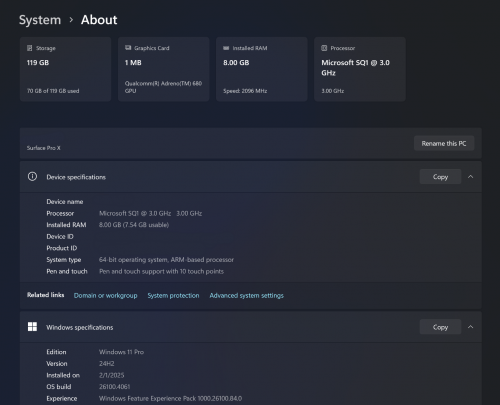Click the Device ID label
500x405 pixels.
60,237
